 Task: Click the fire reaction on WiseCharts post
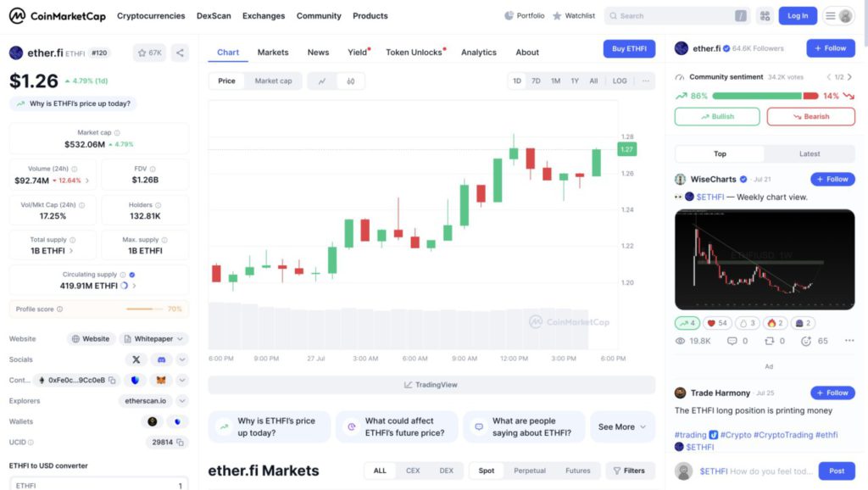[775, 323]
